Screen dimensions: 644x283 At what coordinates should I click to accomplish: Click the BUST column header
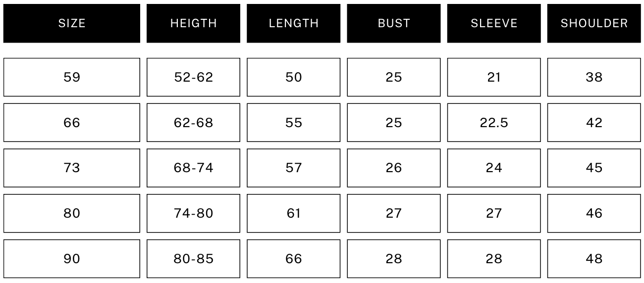tap(394, 23)
